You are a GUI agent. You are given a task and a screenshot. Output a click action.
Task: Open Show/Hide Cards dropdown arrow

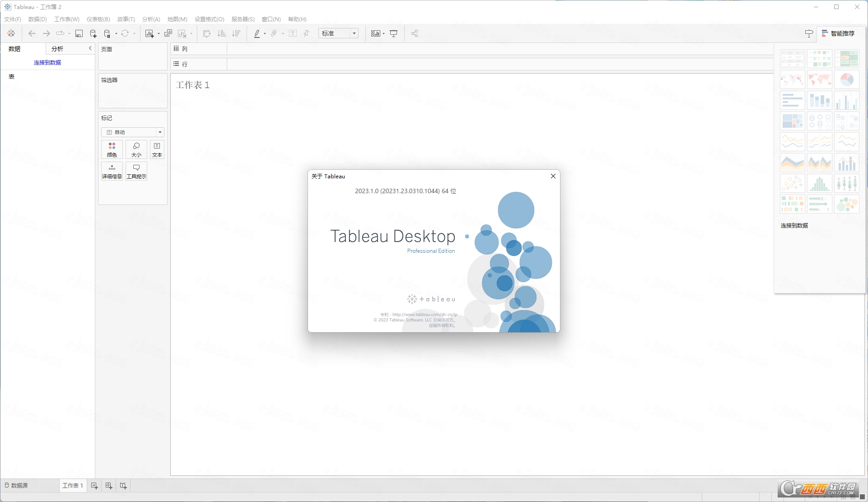click(384, 33)
